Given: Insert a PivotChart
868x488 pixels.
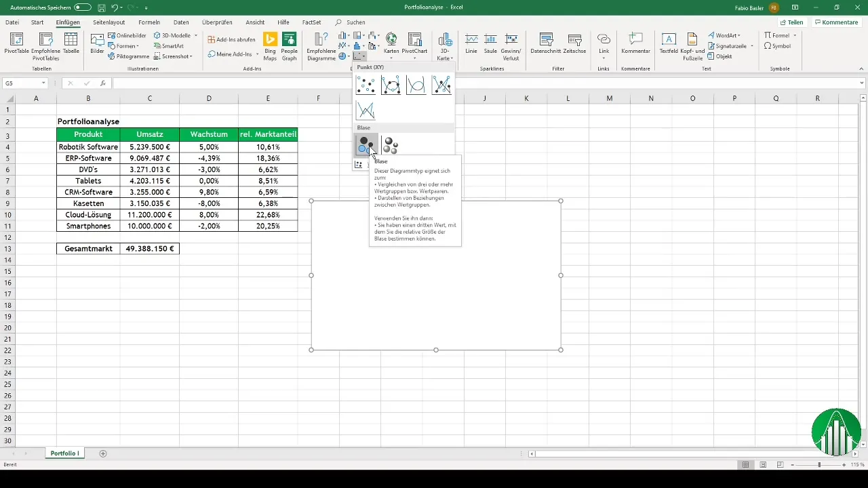Looking at the screenshot, I should (x=414, y=45).
